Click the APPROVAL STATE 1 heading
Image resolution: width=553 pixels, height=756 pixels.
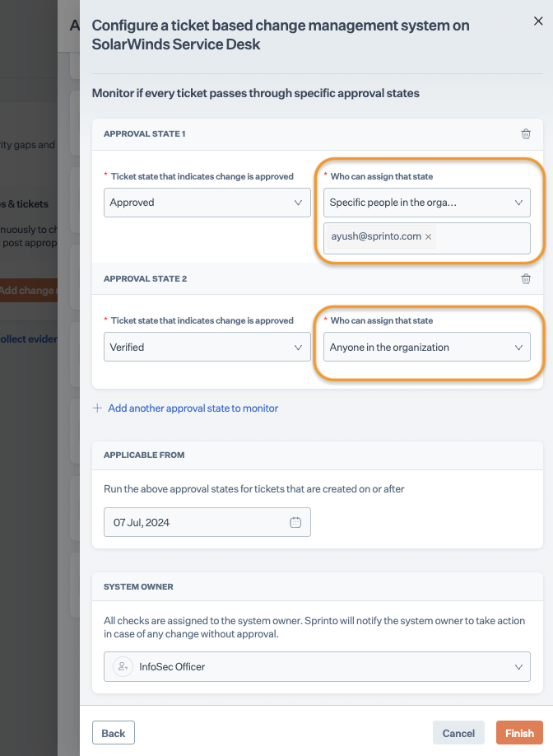pos(145,134)
